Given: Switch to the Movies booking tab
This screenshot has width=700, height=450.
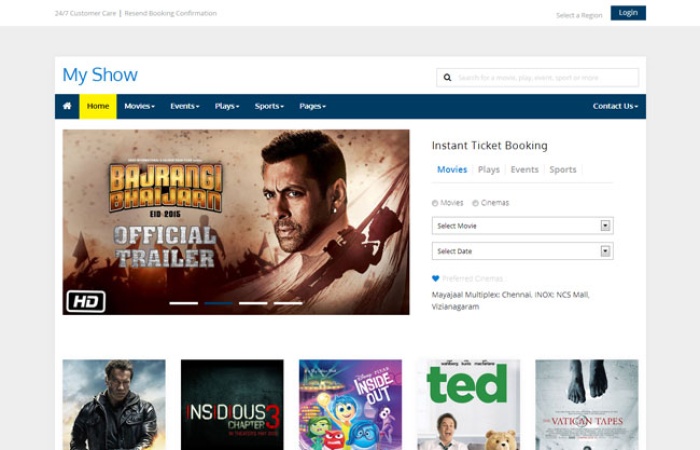Looking at the screenshot, I should point(452,170).
